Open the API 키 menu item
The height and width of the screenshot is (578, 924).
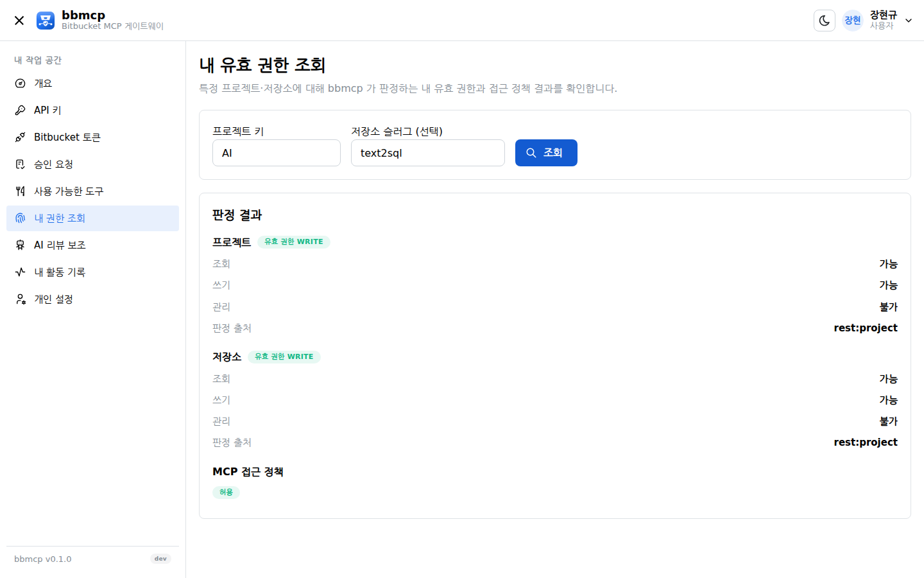[x=92, y=110]
